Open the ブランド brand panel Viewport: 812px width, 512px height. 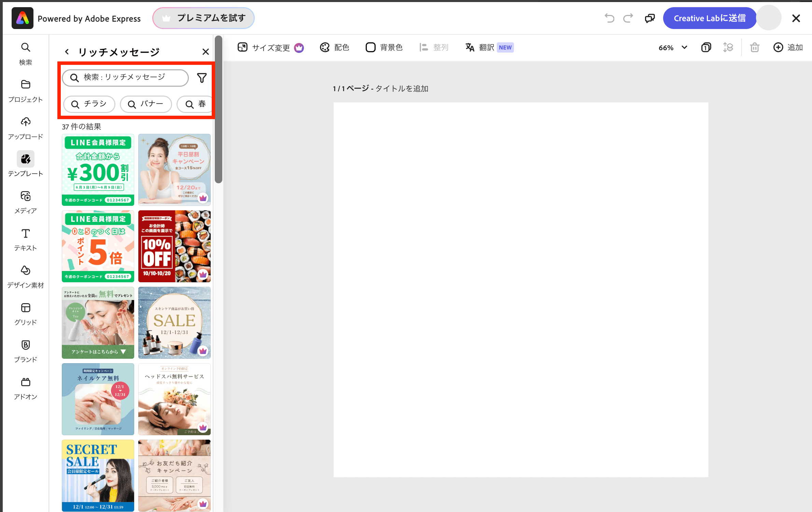(x=26, y=351)
